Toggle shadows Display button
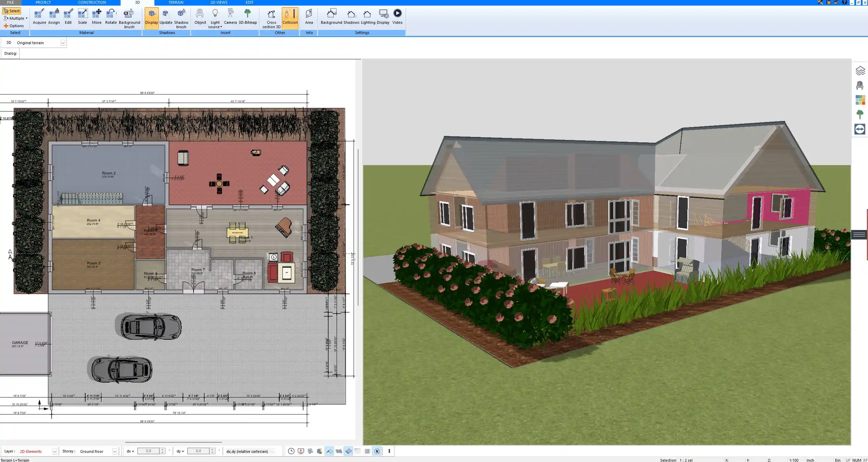Screen dimensions: 868x462 tap(151, 17)
